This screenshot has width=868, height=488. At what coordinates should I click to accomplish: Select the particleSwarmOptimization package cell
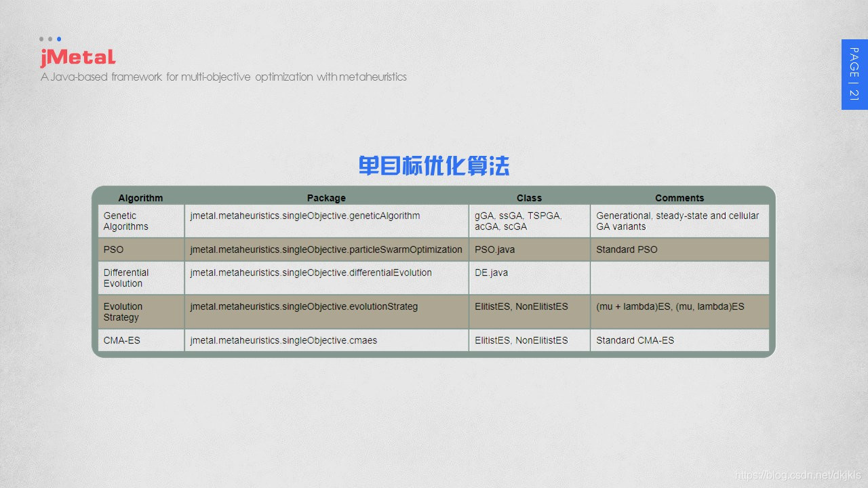pos(326,249)
